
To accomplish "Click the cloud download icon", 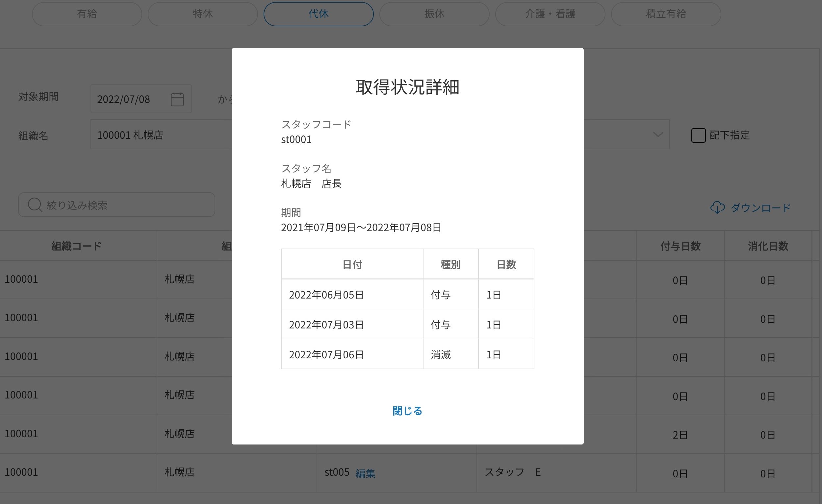I will (717, 207).
